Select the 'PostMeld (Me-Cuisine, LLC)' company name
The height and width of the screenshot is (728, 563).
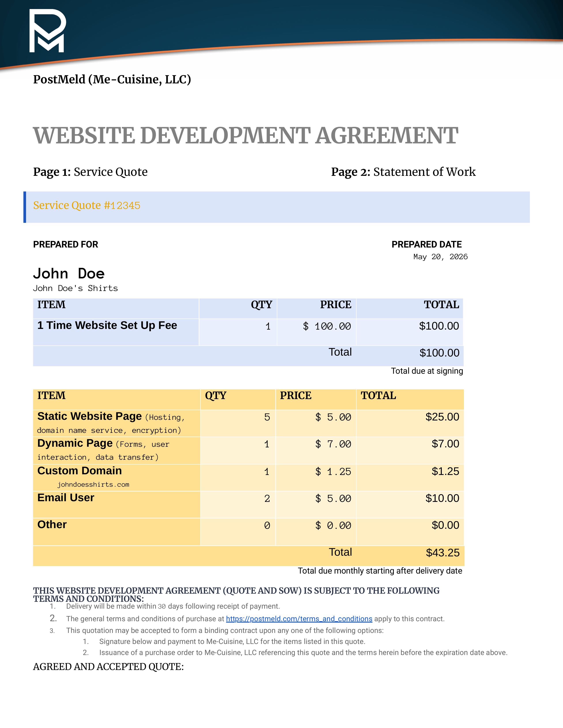[x=112, y=79]
